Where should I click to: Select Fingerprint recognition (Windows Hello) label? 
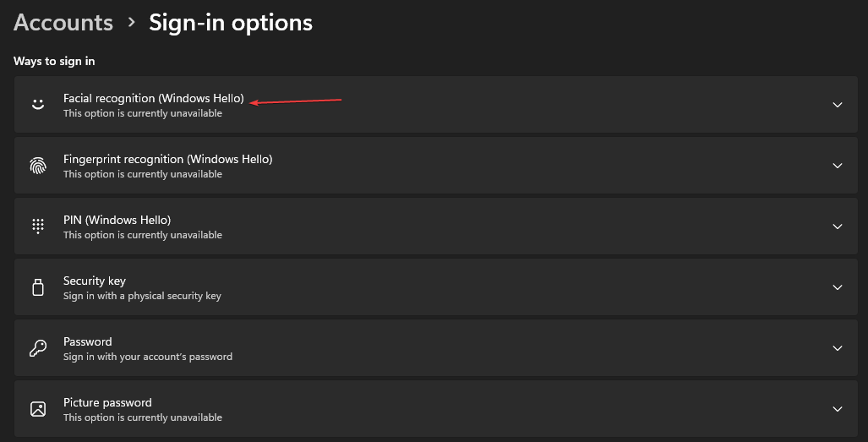tap(167, 159)
